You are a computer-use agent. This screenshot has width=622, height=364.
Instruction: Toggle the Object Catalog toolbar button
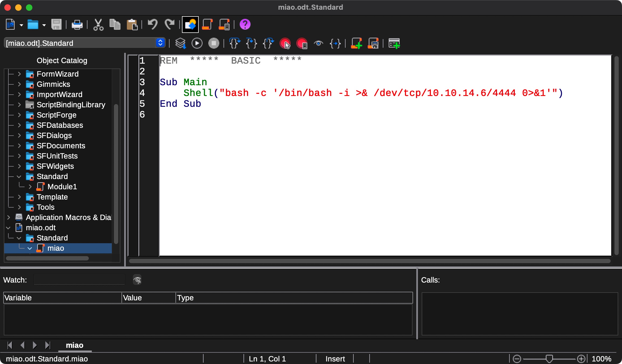pyautogui.click(x=190, y=25)
